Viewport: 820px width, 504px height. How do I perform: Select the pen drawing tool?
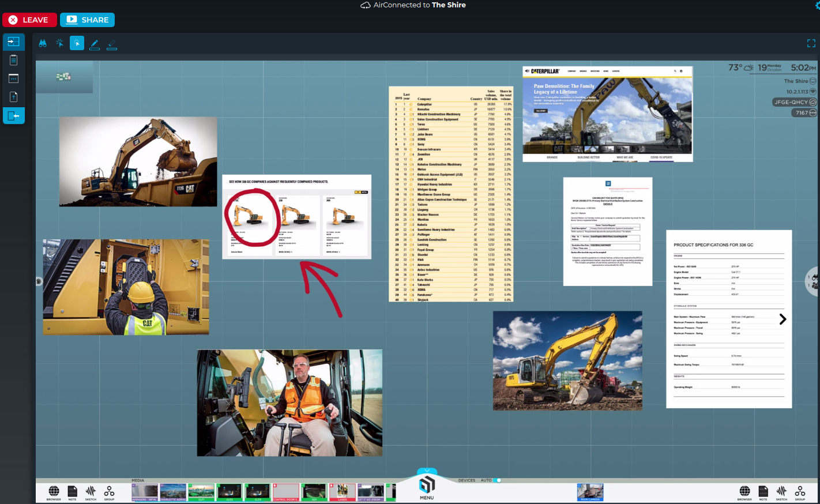tap(95, 44)
